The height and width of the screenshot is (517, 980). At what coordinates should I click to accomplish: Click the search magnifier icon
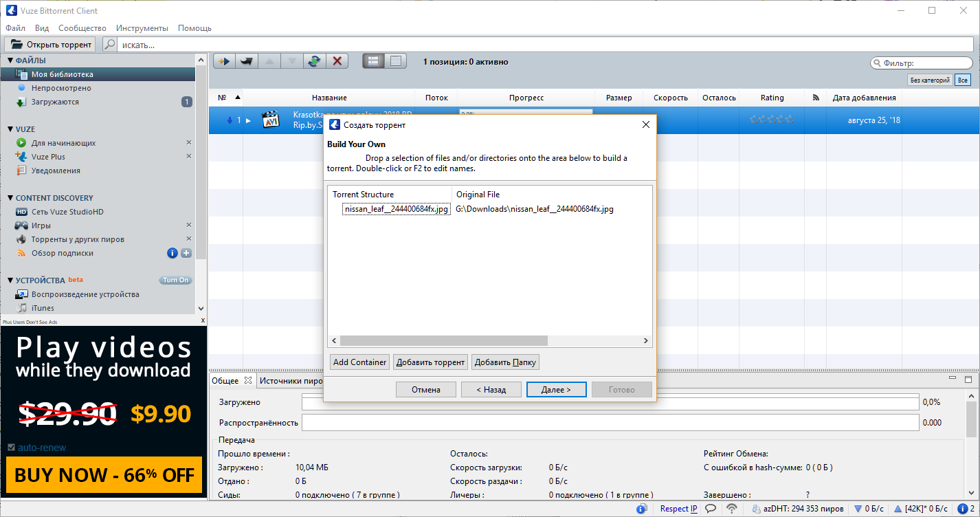click(x=109, y=45)
